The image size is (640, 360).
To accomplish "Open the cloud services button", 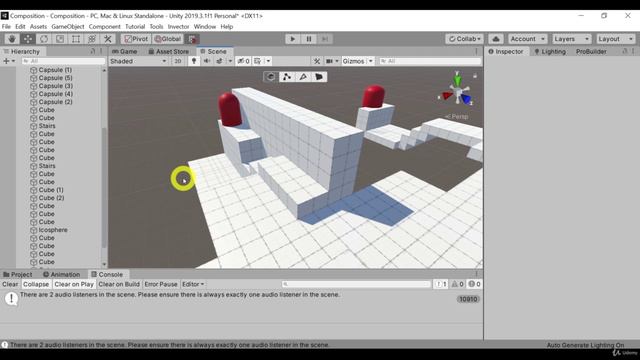I will click(496, 39).
